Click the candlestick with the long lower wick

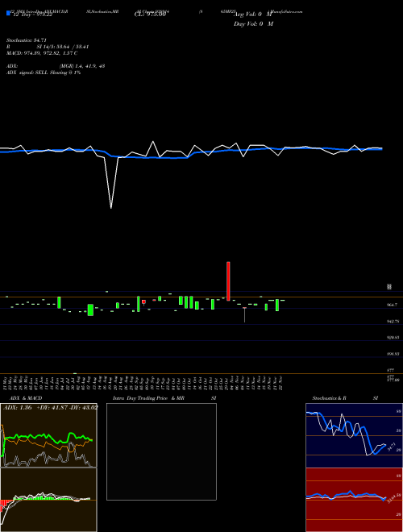[x=244, y=314]
